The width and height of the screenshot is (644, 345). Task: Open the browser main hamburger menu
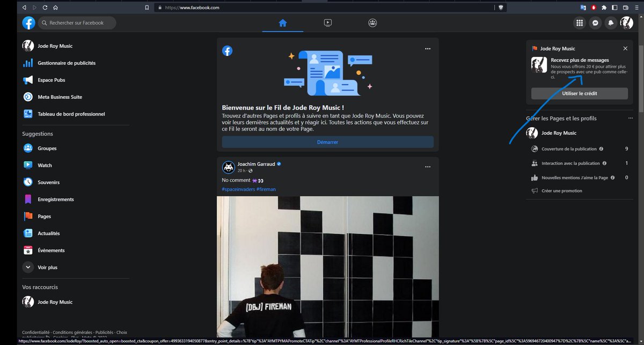(636, 8)
